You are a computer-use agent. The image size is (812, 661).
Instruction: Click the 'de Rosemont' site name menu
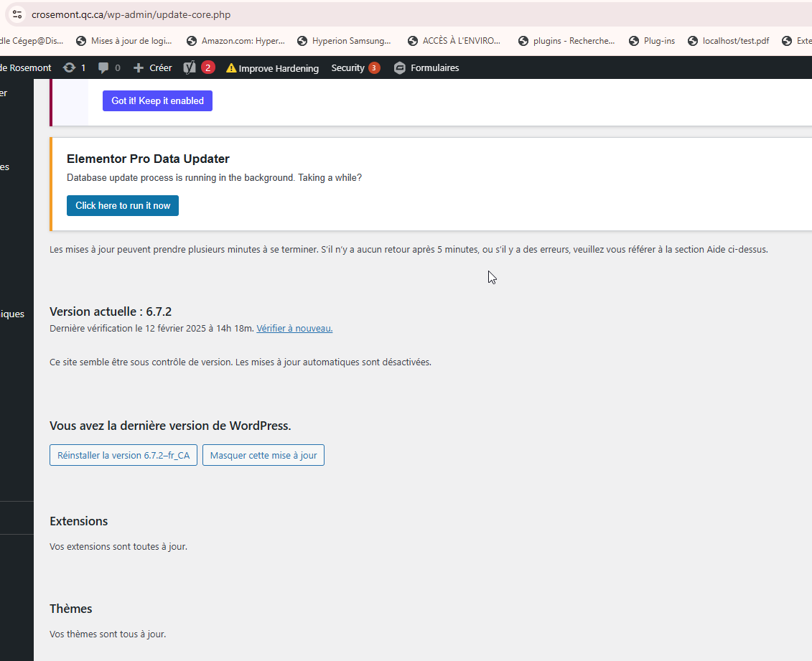(26, 68)
